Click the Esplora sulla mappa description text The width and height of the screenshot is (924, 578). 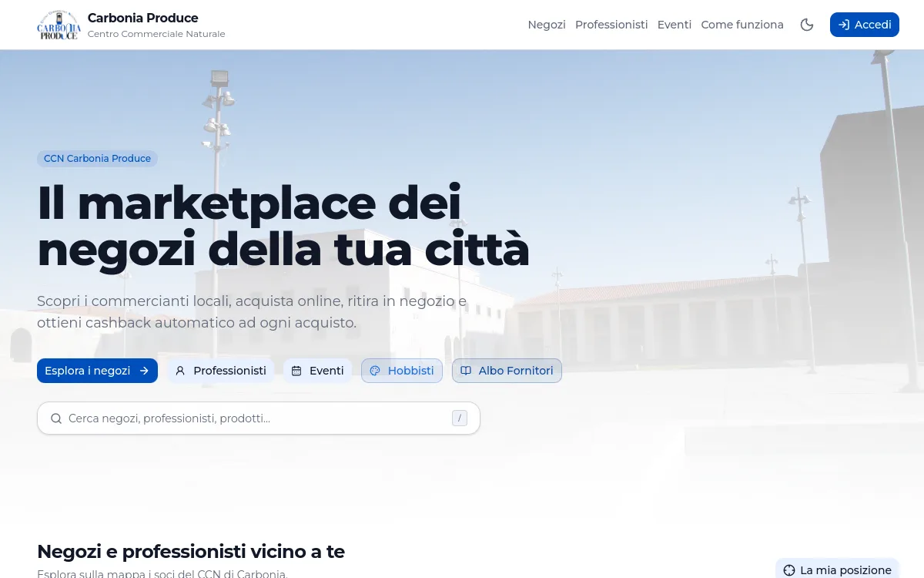tap(162, 573)
